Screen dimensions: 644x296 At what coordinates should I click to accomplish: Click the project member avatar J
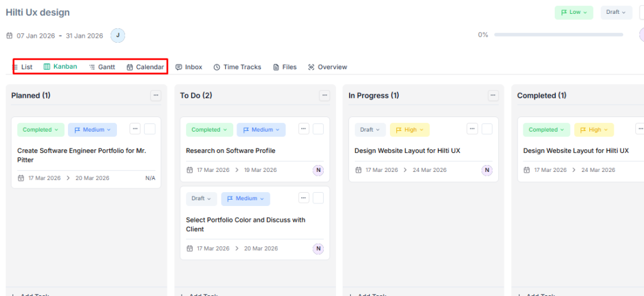coord(118,36)
